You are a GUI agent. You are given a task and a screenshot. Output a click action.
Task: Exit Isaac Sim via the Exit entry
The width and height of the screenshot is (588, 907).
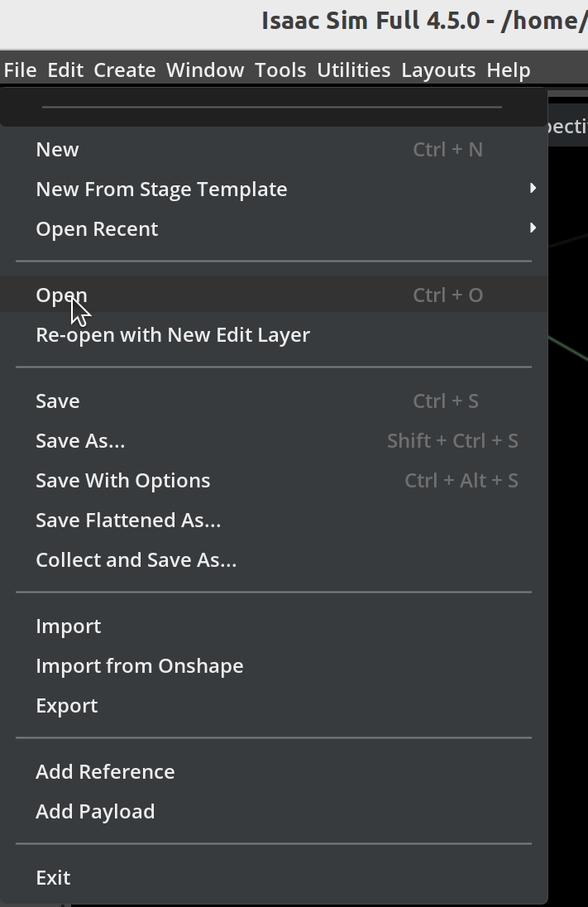coord(53,878)
